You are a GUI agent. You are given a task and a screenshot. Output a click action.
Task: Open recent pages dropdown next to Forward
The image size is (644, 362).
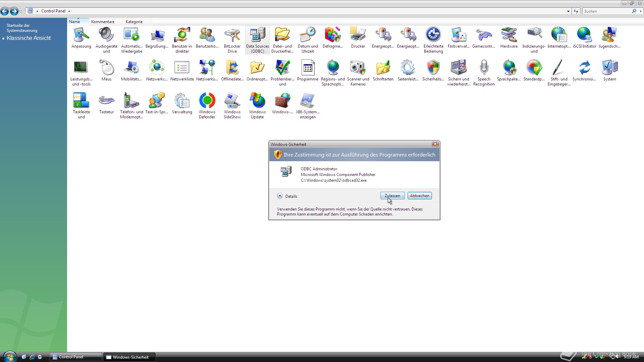pos(21,11)
